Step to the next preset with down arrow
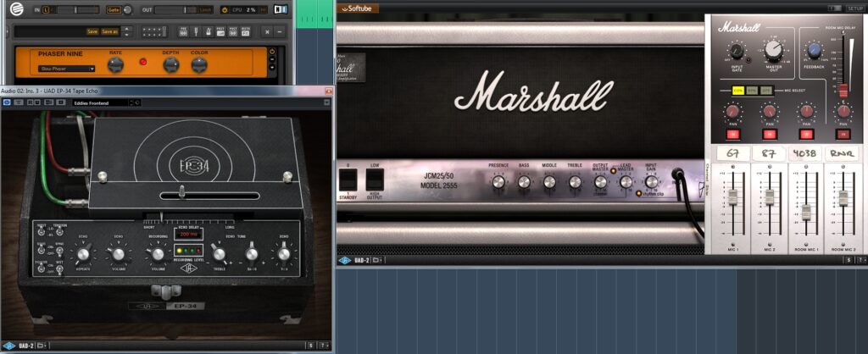Image resolution: width=868 pixels, height=354 pixels. [x=127, y=34]
